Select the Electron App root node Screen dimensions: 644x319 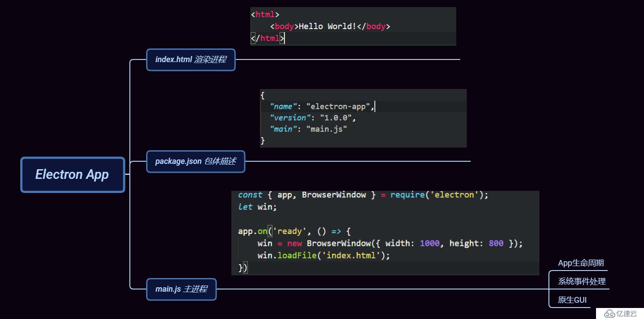pyautogui.click(x=73, y=175)
